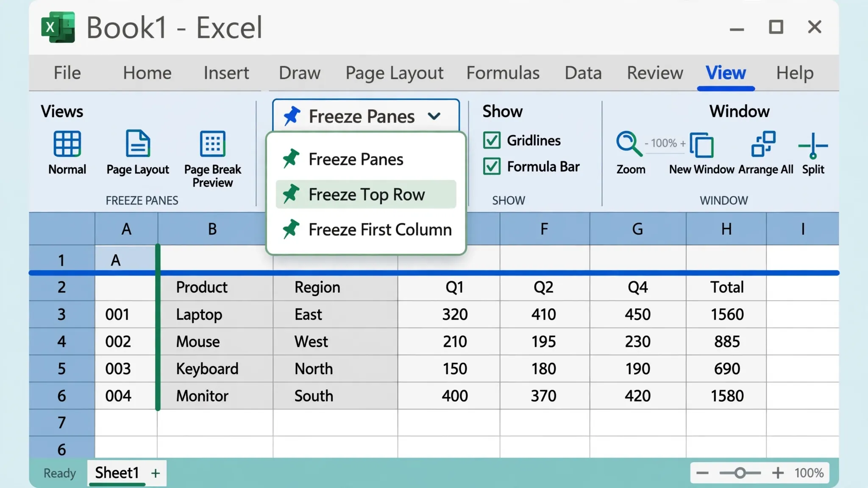Toggle the Gridlines checkbox
Screen dimensions: 868x488
(x=492, y=140)
